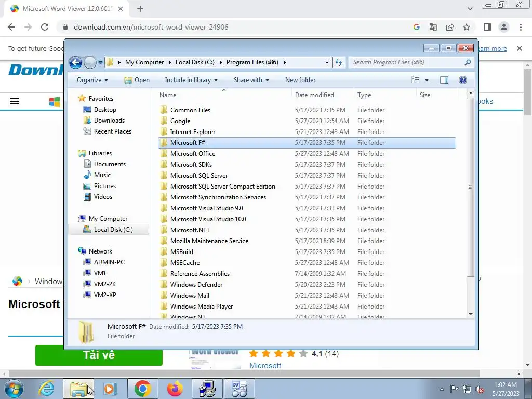Open the Windows Start menu
Screen dimensions: 532x399
coord(14,389)
